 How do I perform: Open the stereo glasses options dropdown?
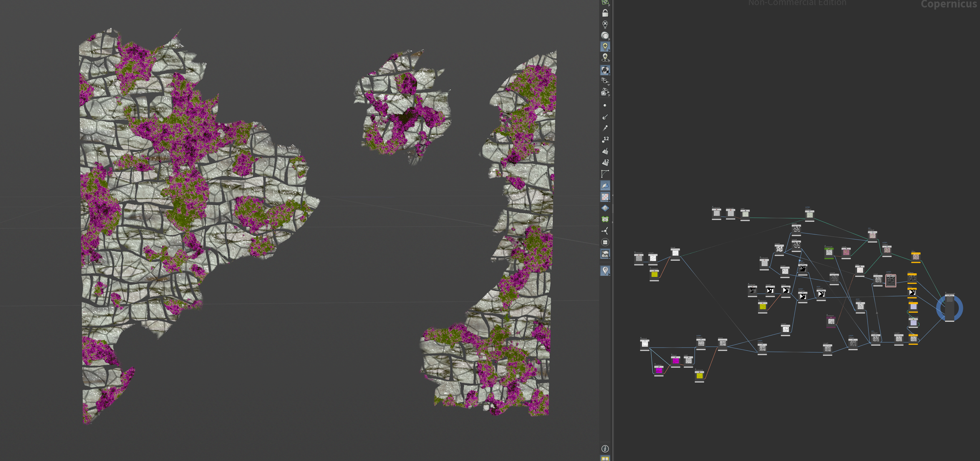605,81
